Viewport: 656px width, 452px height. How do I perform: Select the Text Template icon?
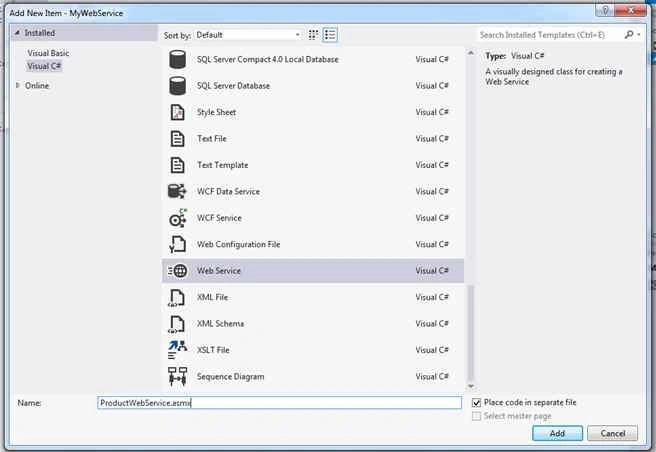tap(177, 165)
